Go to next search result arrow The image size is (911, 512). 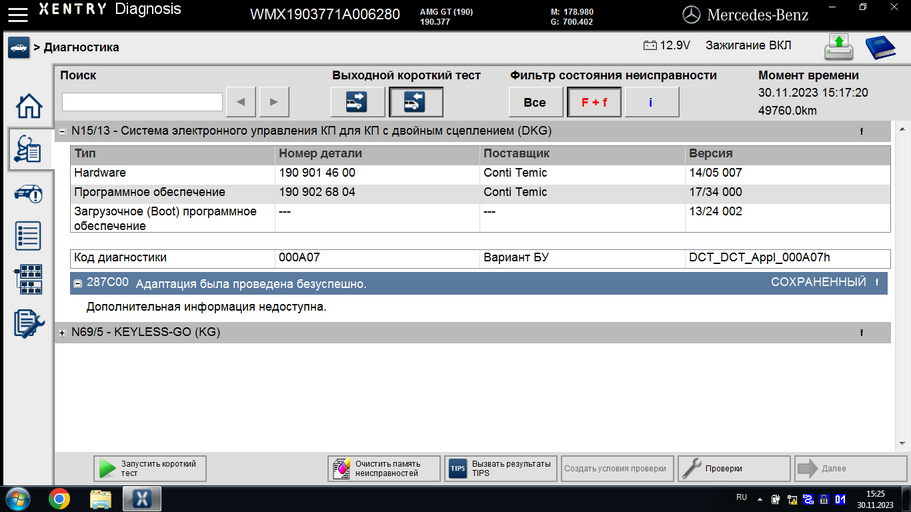click(x=274, y=102)
